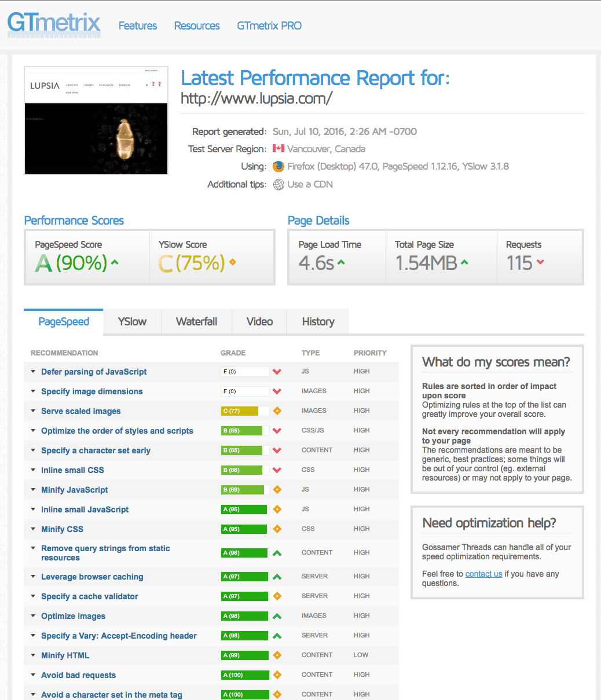Click red trend arrow in Optimize the order row

click(277, 431)
